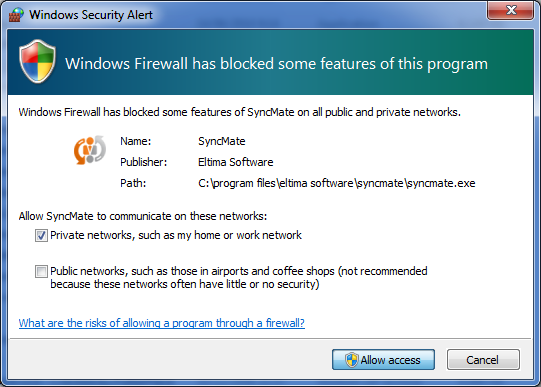The height and width of the screenshot is (387, 541).
Task: Click the blocked features header banner text
Action: pos(277,64)
